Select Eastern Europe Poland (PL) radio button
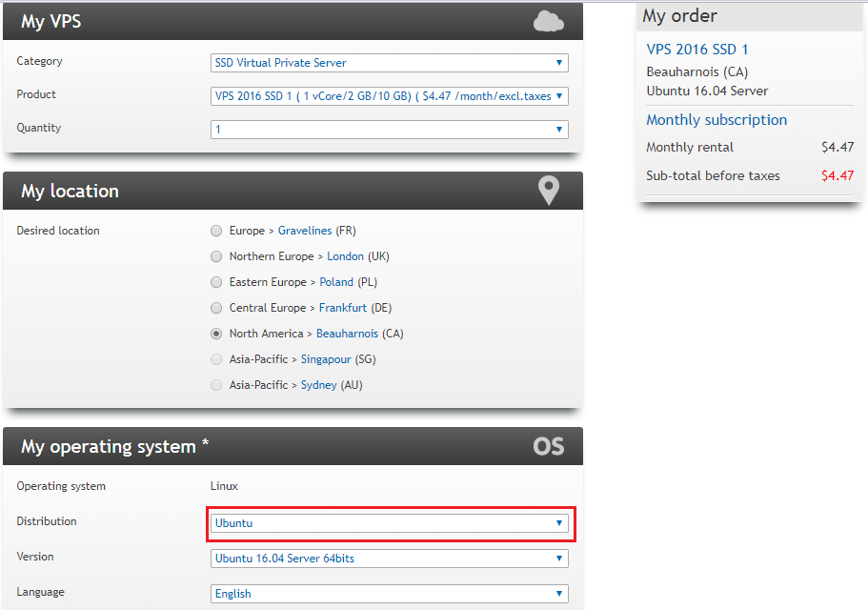Image resolution: width=868 pixels, height=610 pixels. [216, 282]
